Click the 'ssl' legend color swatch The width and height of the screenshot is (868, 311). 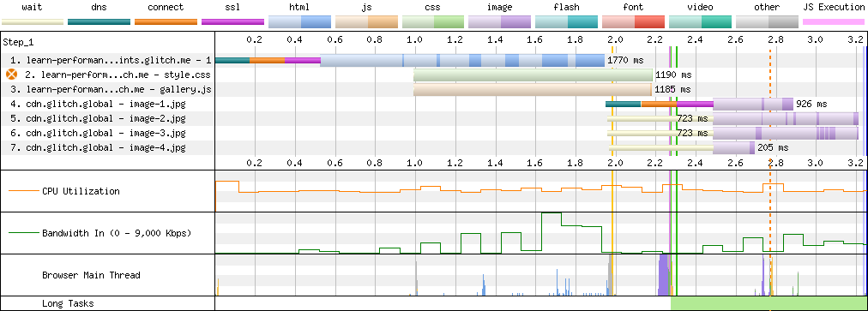(x=232, y=22)
